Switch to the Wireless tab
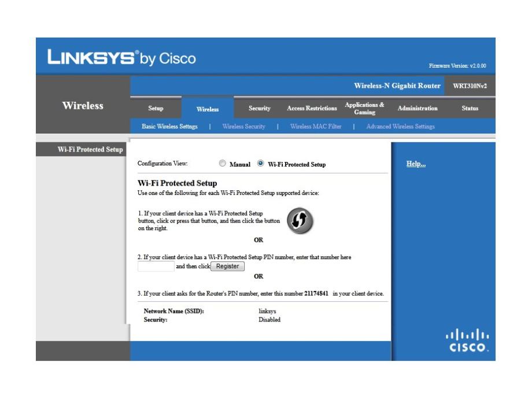 208,109
